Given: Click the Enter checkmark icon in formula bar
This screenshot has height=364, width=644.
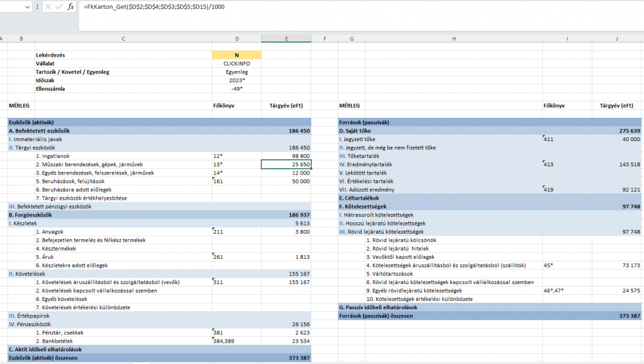Looking at the screenshot, I should [x=59, y=7].
